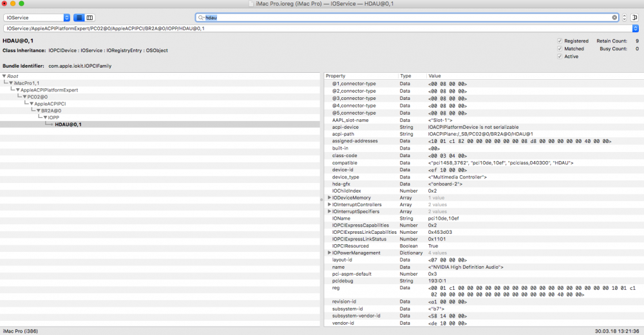Open the IOService plane dropdown
The width and height of the screenshot is (644, 335).
tap(37, 17)
